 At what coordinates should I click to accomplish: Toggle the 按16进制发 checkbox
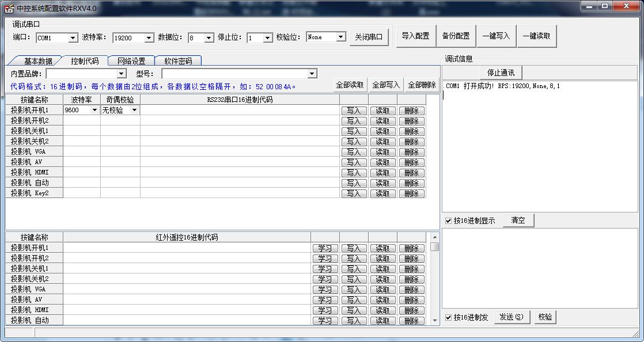pos(449,317)
